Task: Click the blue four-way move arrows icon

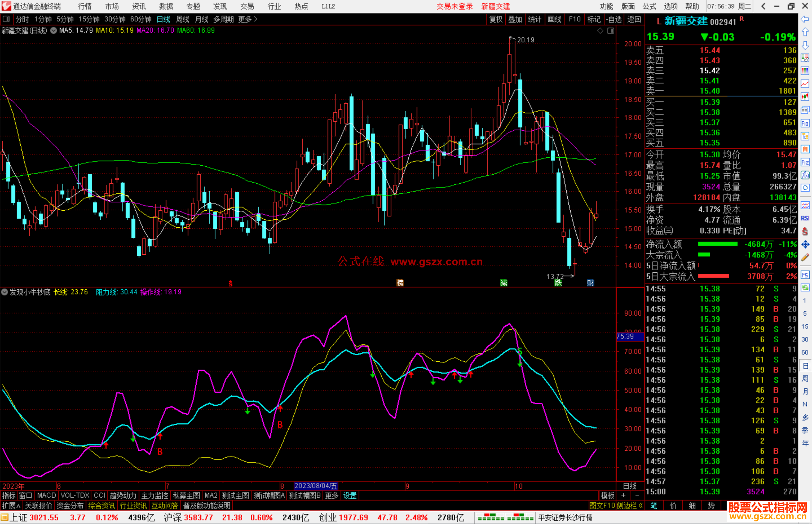Action: [x=805, y=245]
